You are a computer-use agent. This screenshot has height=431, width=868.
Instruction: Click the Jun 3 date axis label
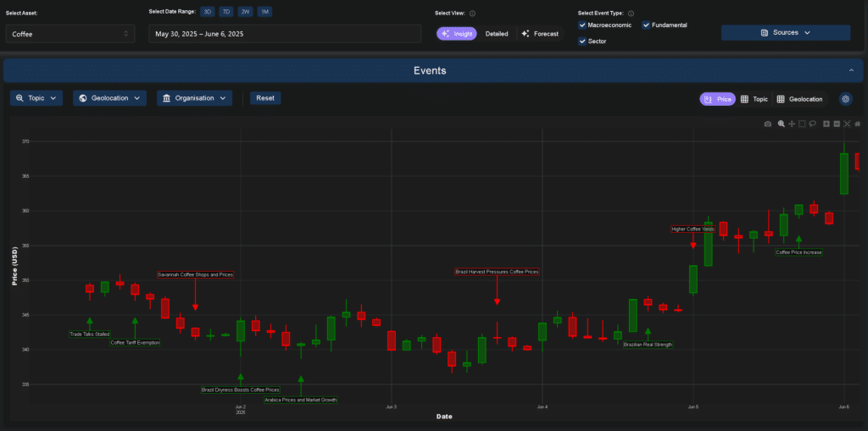(x=391, y=407)
